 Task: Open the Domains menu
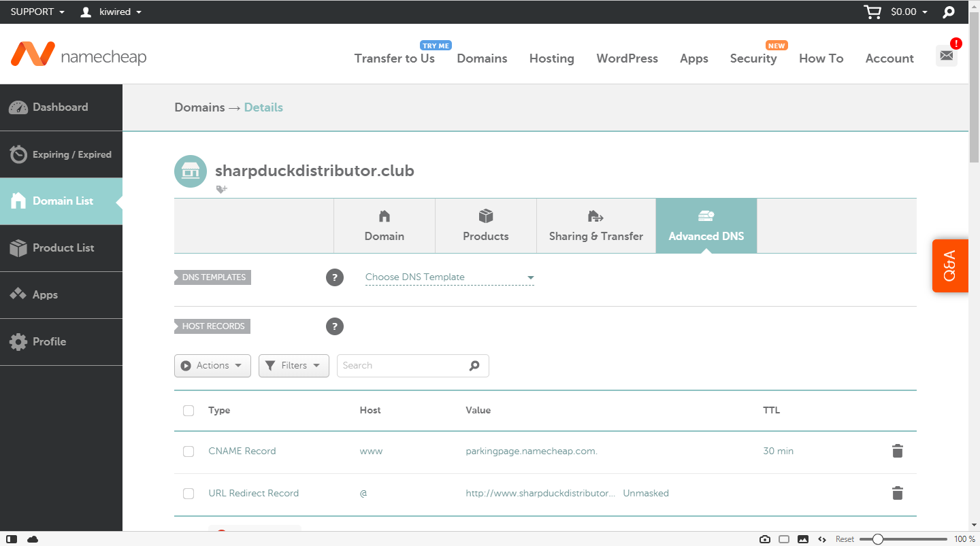pos(483,58)
